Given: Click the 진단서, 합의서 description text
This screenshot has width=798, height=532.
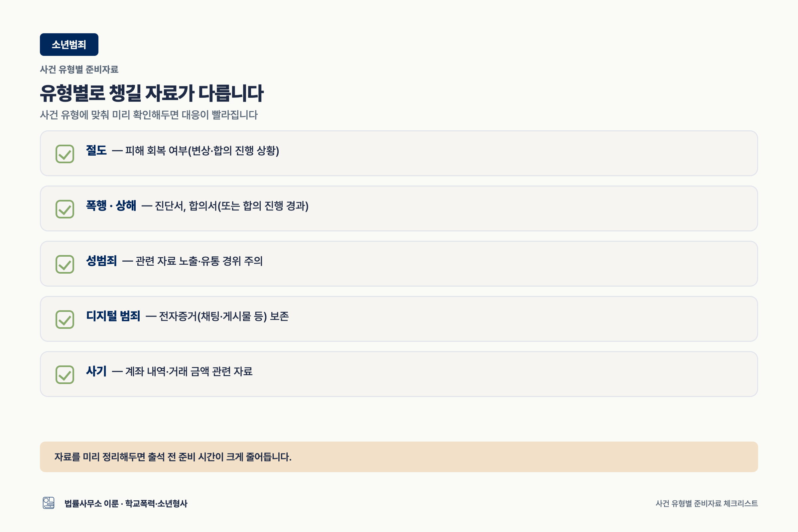Looking at the screenshot, I should coord(232,206).
